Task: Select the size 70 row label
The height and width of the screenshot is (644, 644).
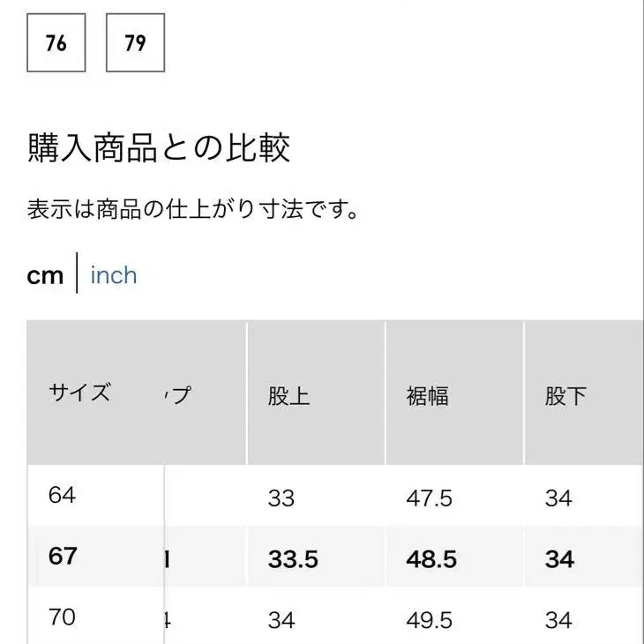Action: pyautogui.click(x=63, y=617)
